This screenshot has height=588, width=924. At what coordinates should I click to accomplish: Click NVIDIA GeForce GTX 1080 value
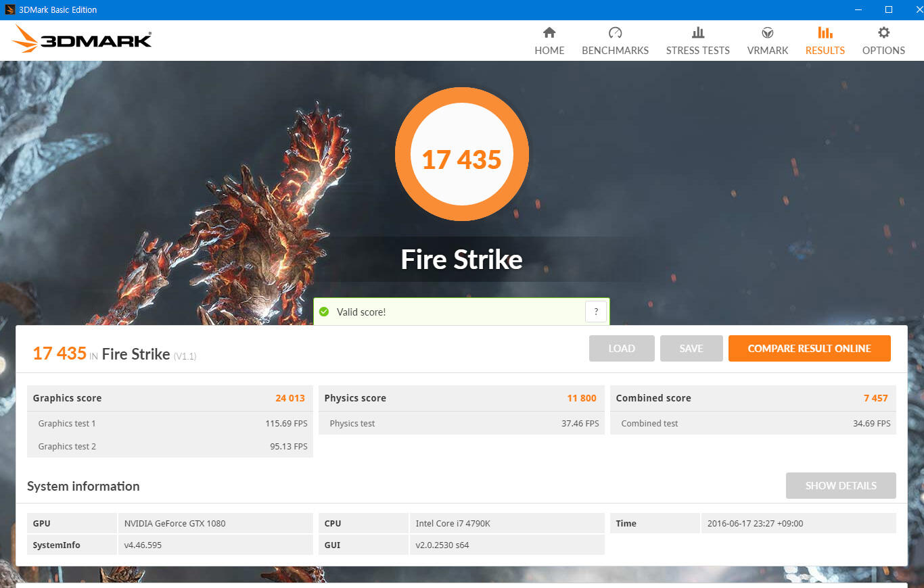point(175,524)
